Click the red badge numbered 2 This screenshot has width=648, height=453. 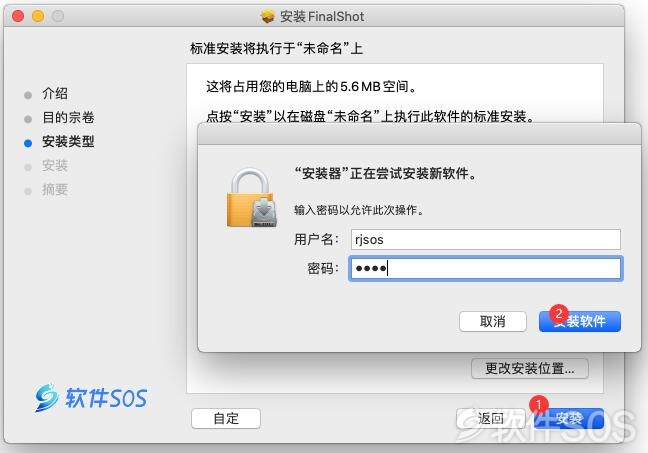559,313
